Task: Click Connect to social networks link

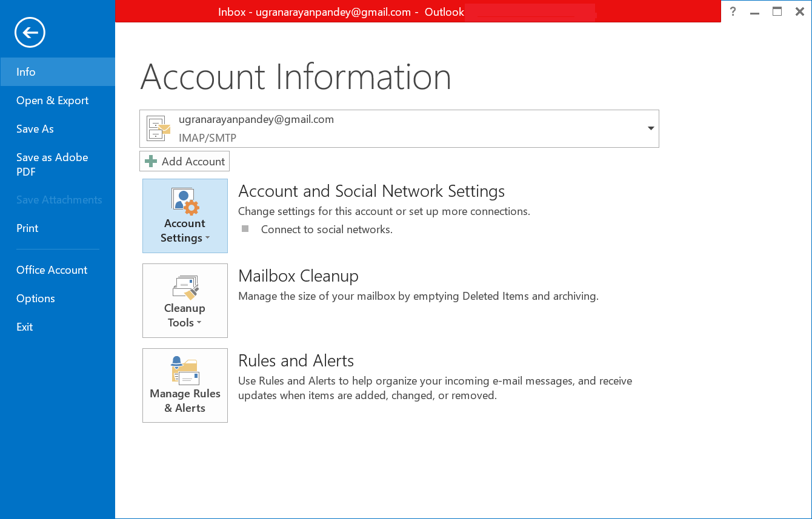Action: [327, 230]
